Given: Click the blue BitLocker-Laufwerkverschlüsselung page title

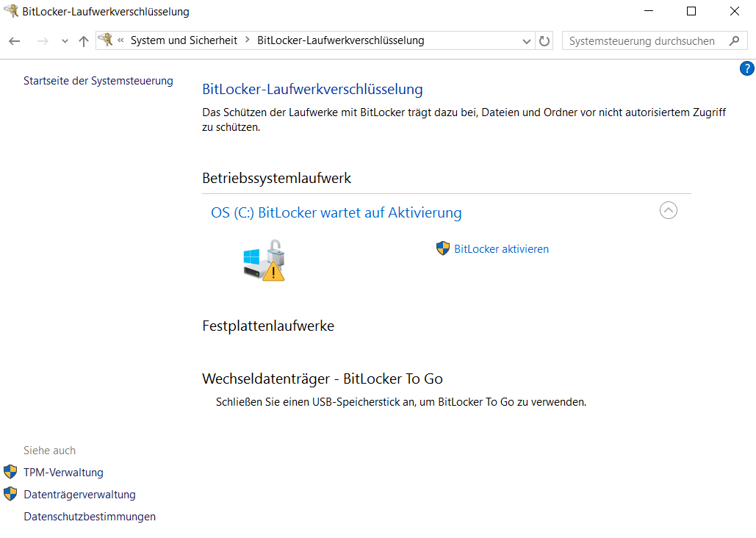Looking at the screenshot, I should (312, 89).
